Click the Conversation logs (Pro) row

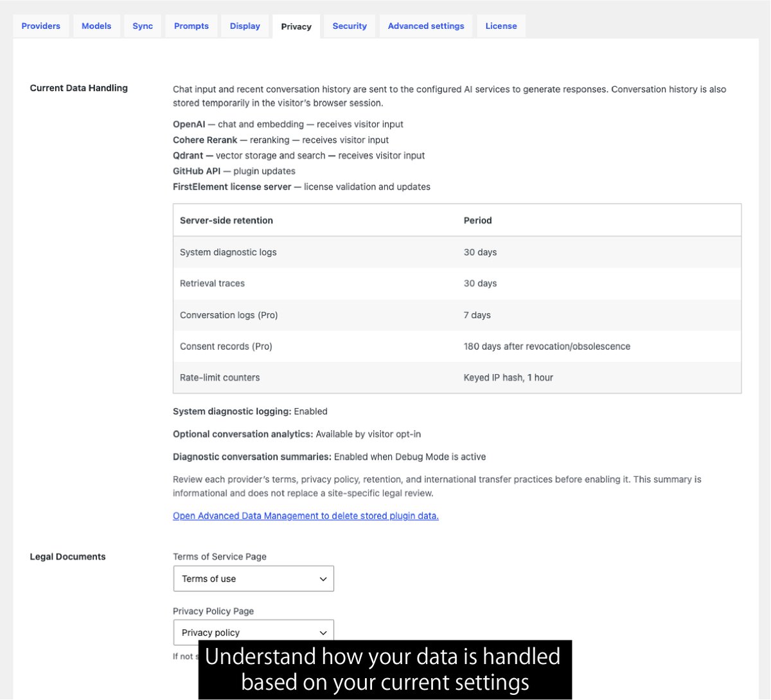pyautogui.click(x=457, y=315)
